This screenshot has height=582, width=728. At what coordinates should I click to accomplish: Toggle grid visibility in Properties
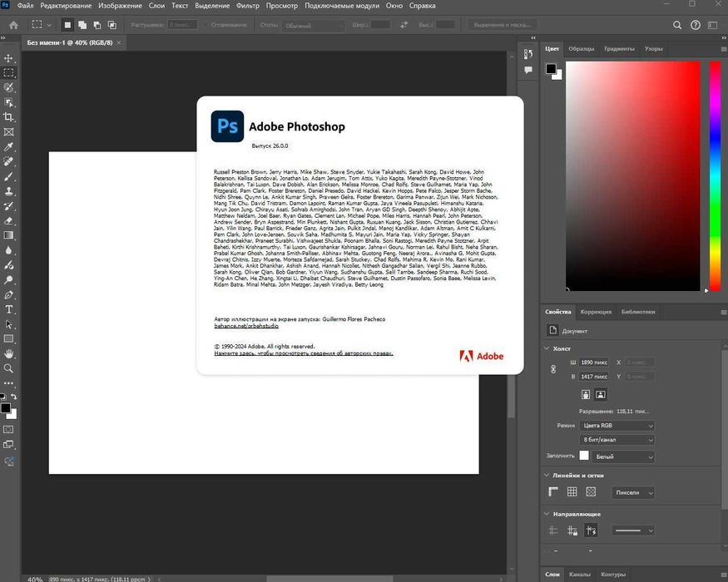(x=572, y=491)
